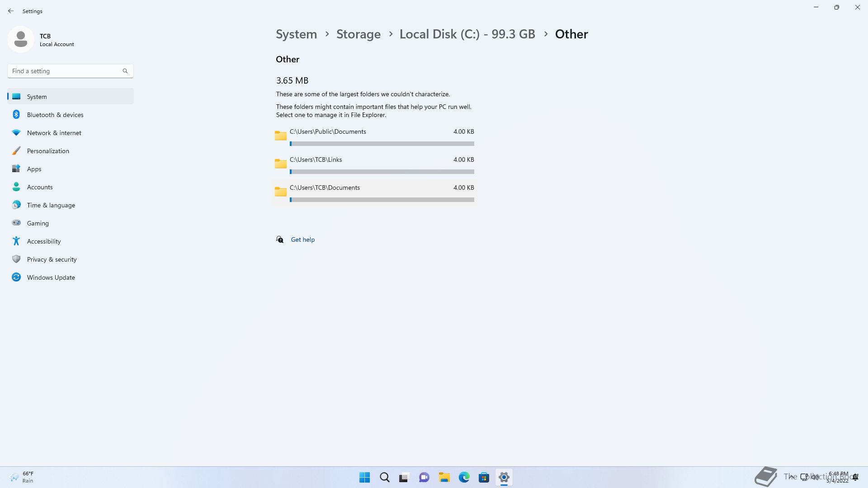Open Task View on the taskbar
Screen dimensions: 868x488
404,478
